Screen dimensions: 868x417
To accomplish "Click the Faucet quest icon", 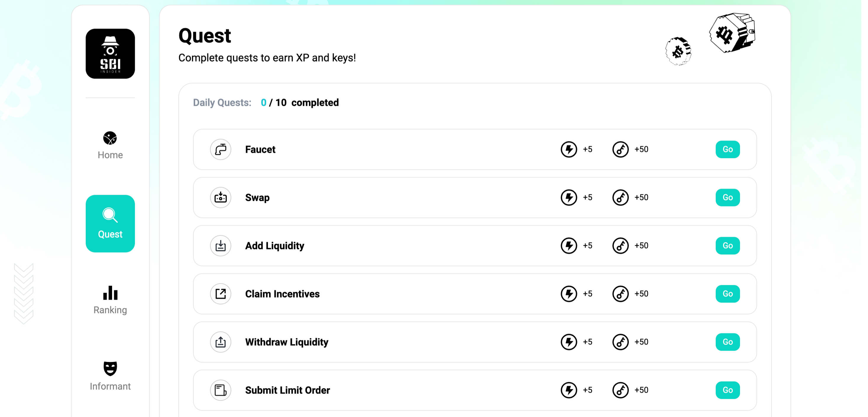I will [221, 149].
